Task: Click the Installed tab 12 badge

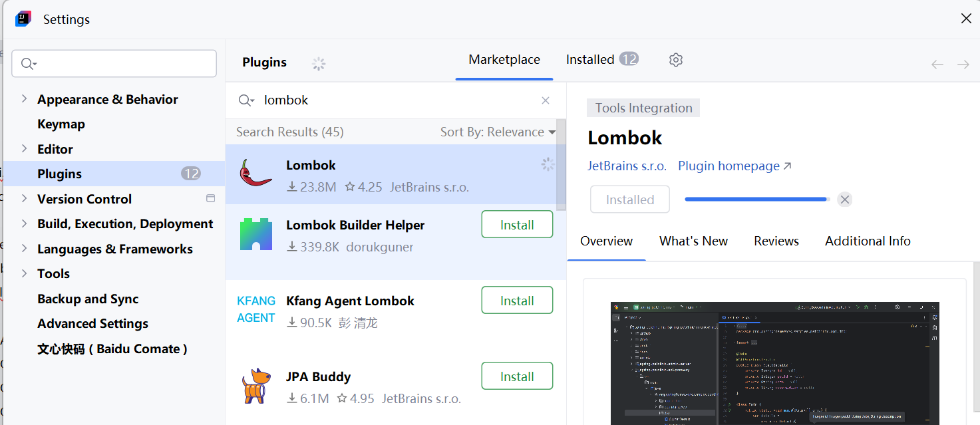Action: point(629,59)
